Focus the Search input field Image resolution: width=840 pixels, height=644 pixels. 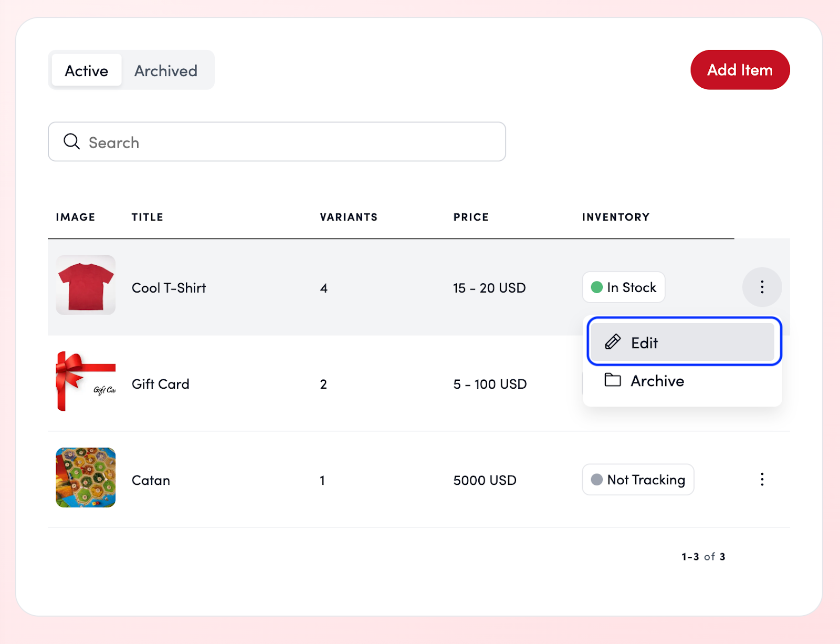coord(294,142)
